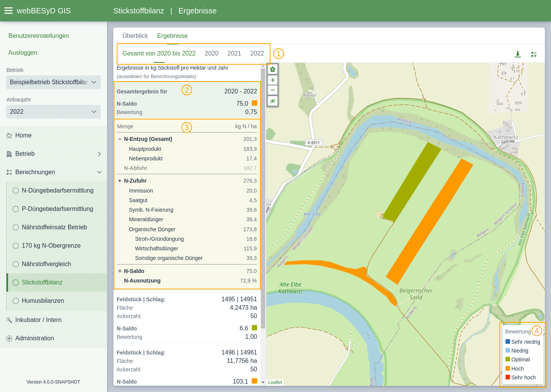Select Gesamt von 2020 bis 2022 tab
Screen dimensions: 551x392
point(159,54)
